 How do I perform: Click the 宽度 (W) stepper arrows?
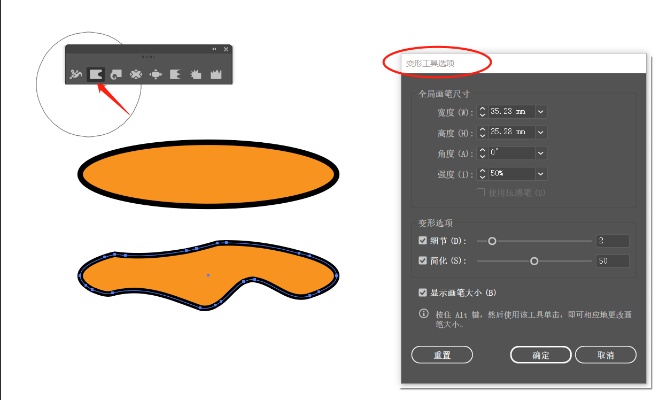pos(482,112)
